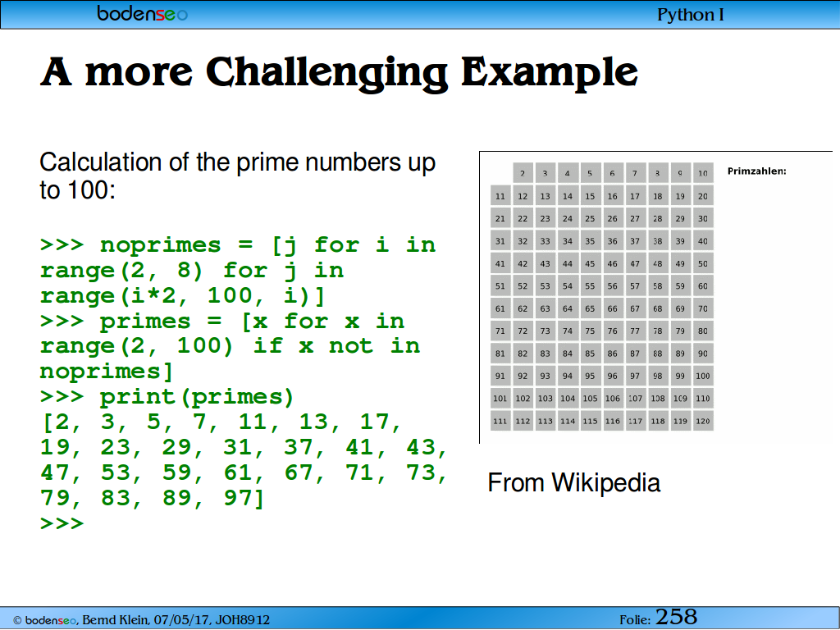Click the output line starting '[2, 3, 5, 7'

[x=221, y=422]
